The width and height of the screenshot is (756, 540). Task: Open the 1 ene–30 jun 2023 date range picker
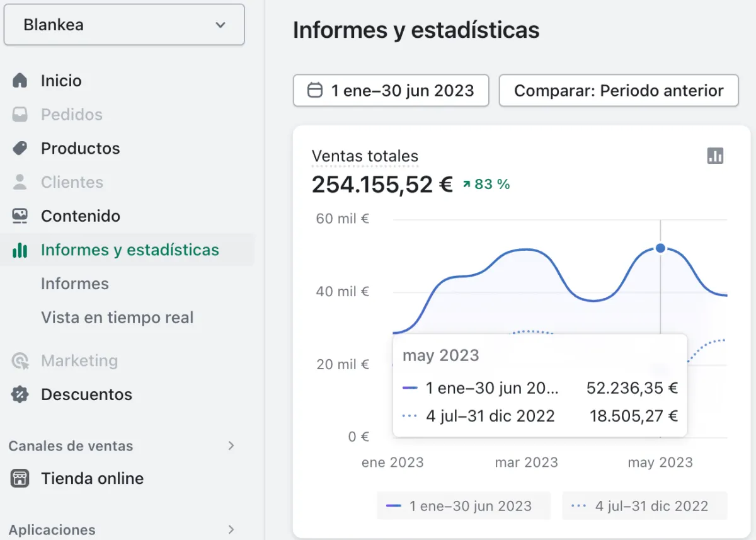(x=391, y=91)
